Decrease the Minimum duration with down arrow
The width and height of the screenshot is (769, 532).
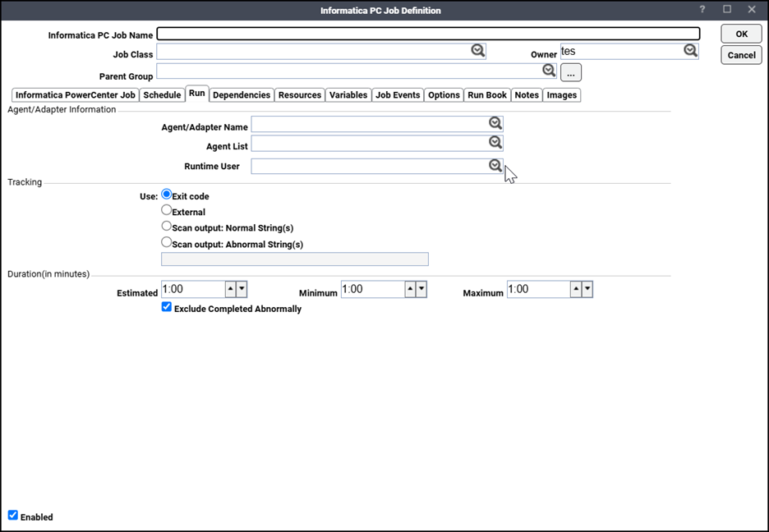click(x=421, y=290)
